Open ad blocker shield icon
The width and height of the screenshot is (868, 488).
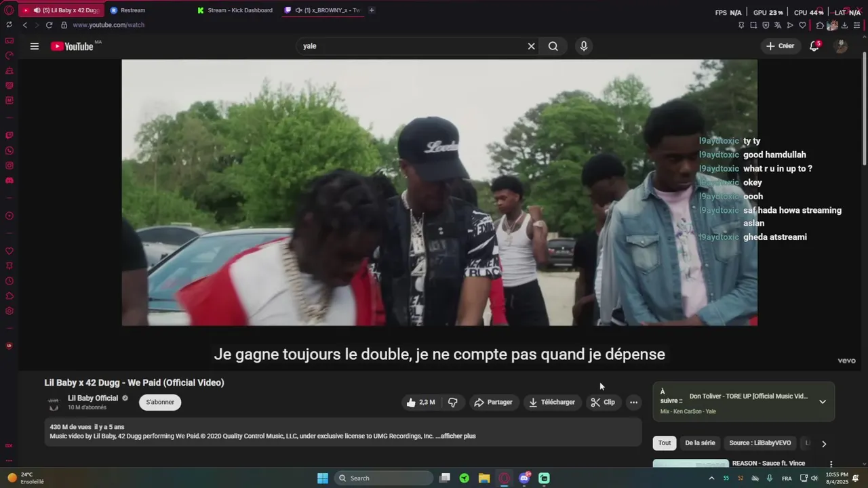(x=766, y=25)
